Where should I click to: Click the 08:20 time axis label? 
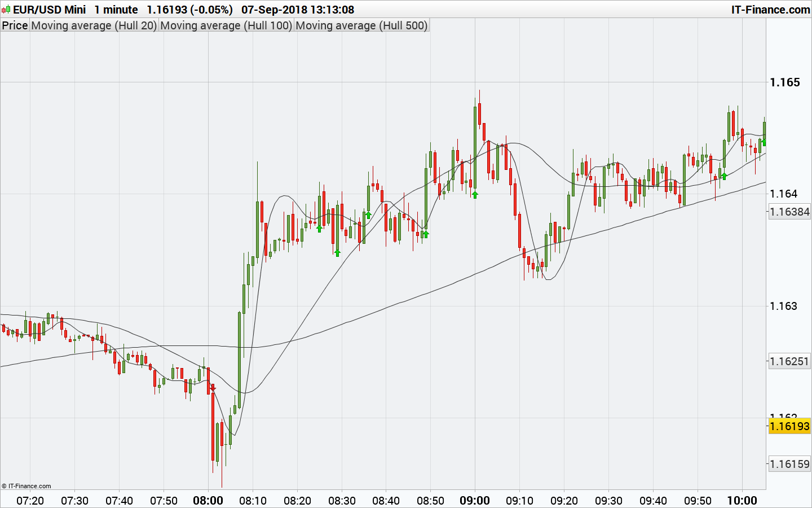pos(297,501)
